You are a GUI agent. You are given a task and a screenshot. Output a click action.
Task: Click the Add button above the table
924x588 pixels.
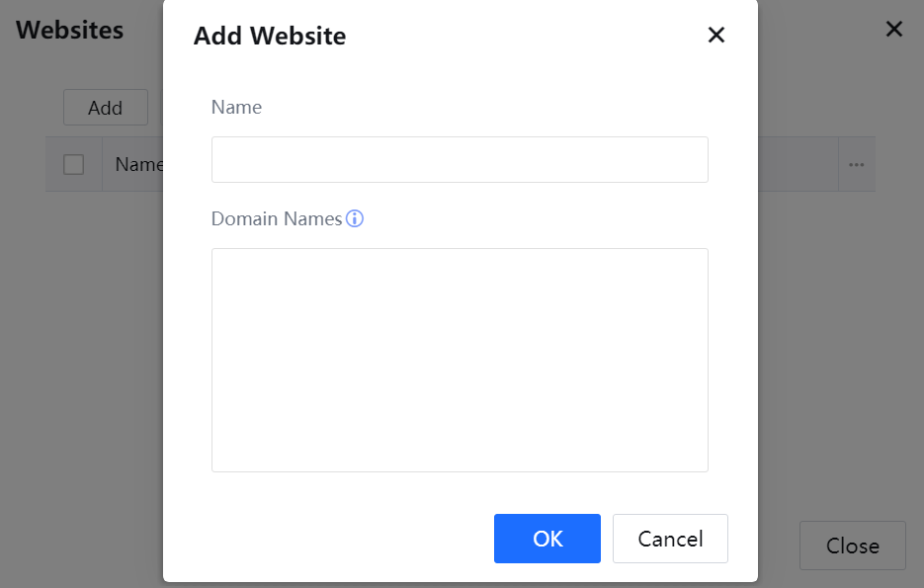click(105, 108)
